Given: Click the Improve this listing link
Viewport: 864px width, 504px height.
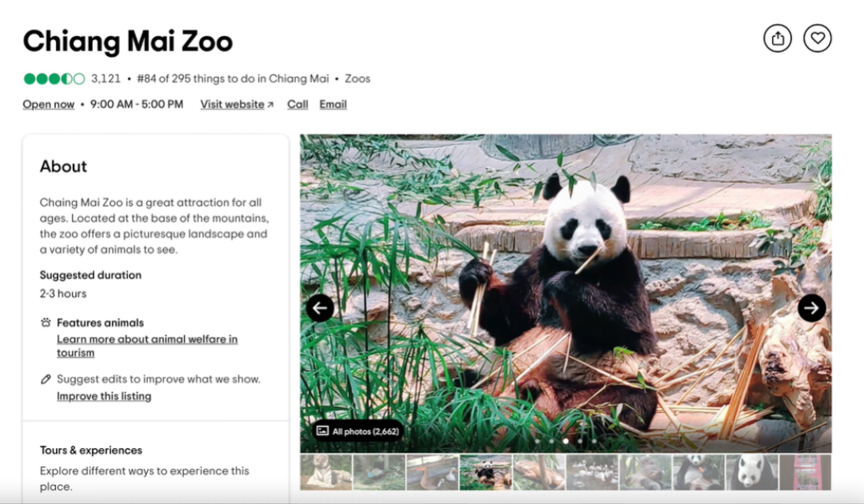Looking at the screenshot, I should coord(104,396).
